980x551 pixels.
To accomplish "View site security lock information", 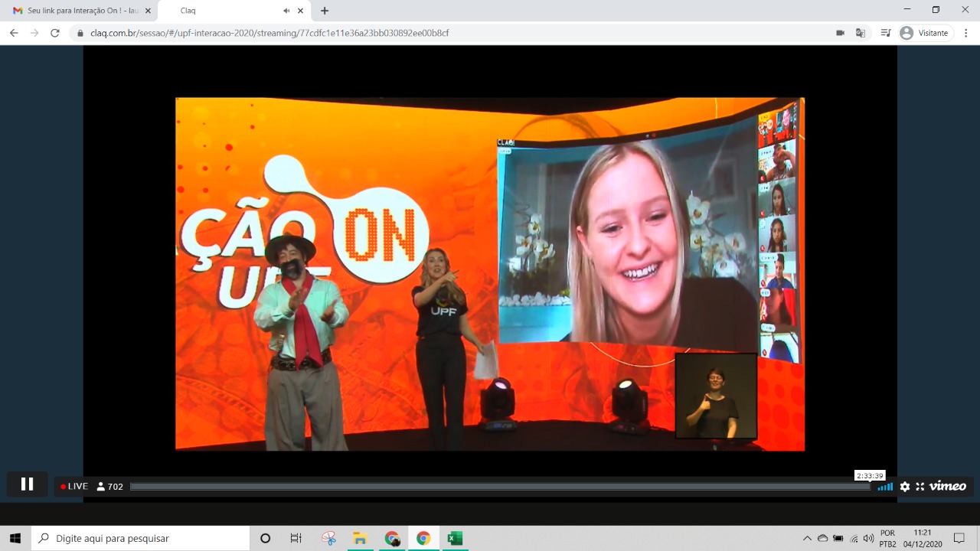I will [x=80, y=33].
